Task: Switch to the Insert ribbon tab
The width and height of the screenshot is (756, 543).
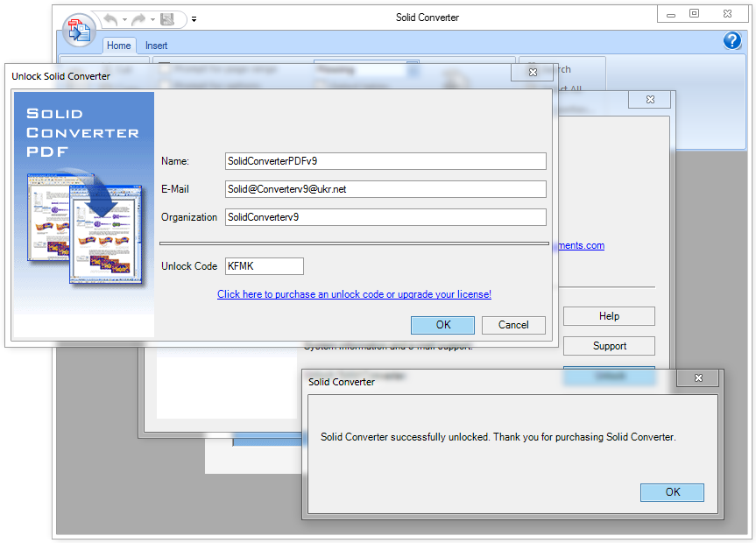Action: 157,46
